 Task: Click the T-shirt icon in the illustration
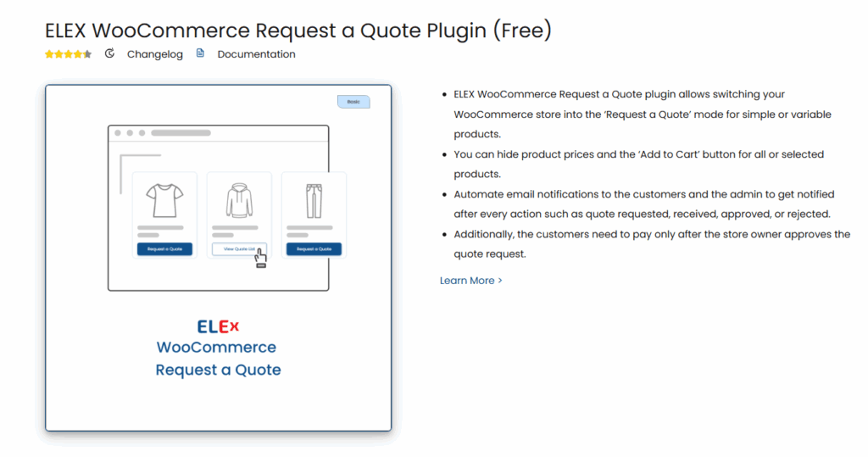coord(164,200)
